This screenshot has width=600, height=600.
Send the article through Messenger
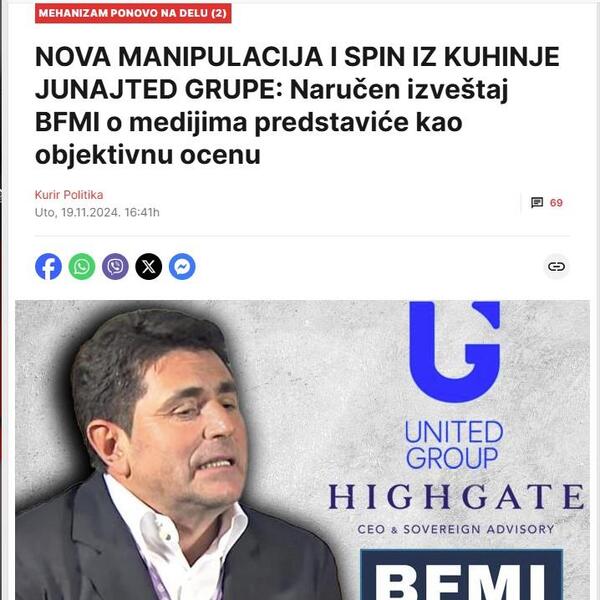[x=182, y=266]
